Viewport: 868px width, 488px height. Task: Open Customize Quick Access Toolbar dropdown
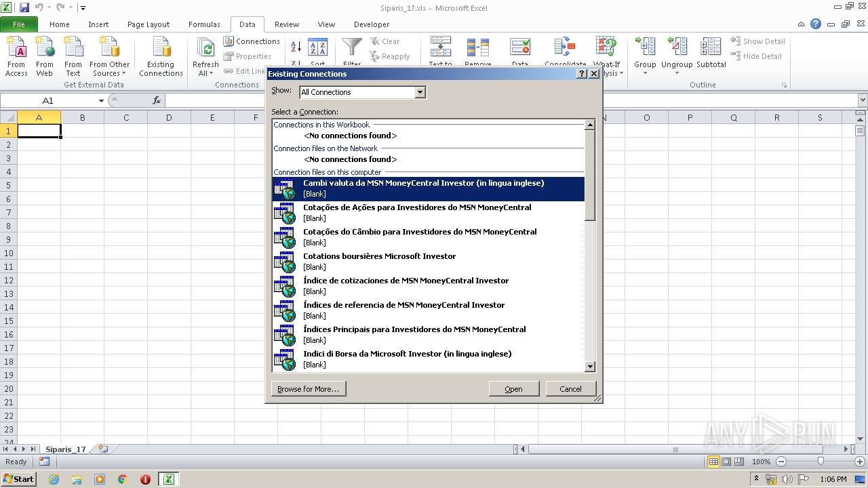pyautogui.click(x=83, y=8)
